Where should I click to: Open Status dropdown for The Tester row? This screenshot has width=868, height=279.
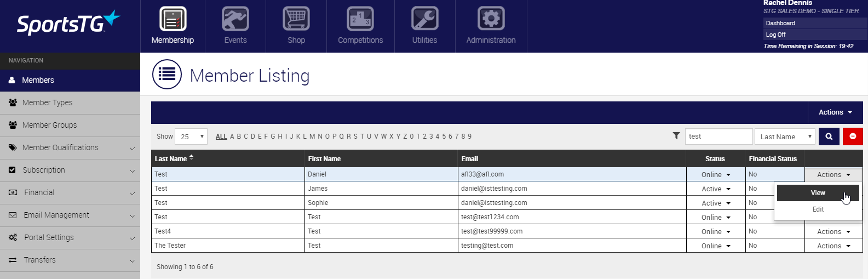(x=716, y=246)
